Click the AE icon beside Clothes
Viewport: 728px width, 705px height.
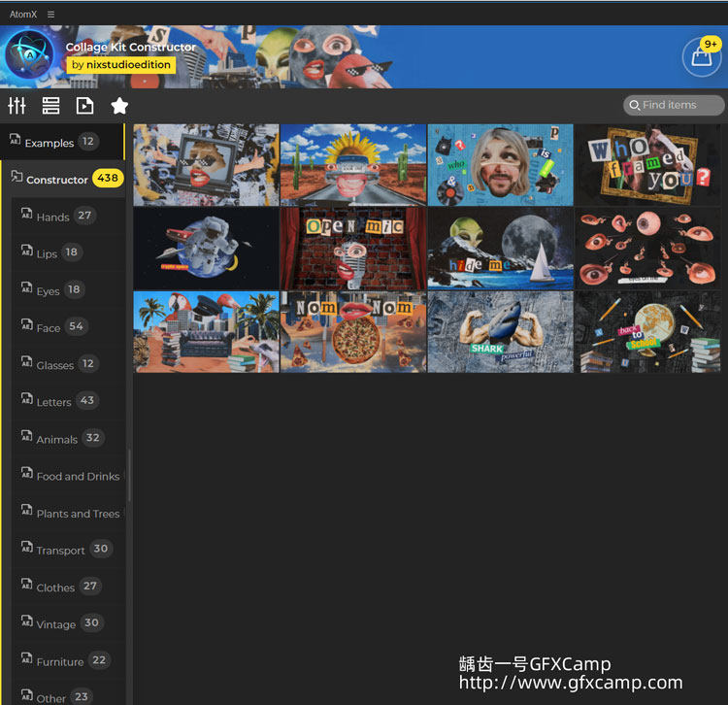pyautogui.click(x=27, y=585)
